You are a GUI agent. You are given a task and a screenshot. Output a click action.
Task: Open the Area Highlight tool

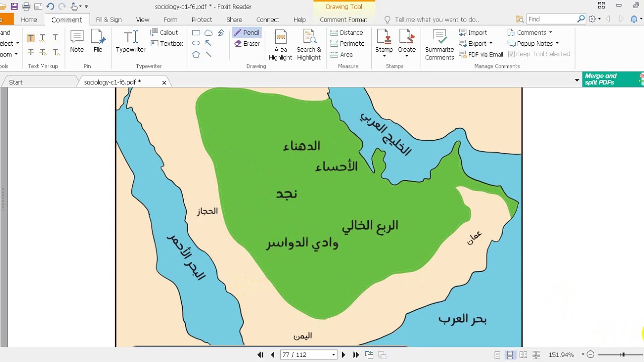[x=280, y=45]
